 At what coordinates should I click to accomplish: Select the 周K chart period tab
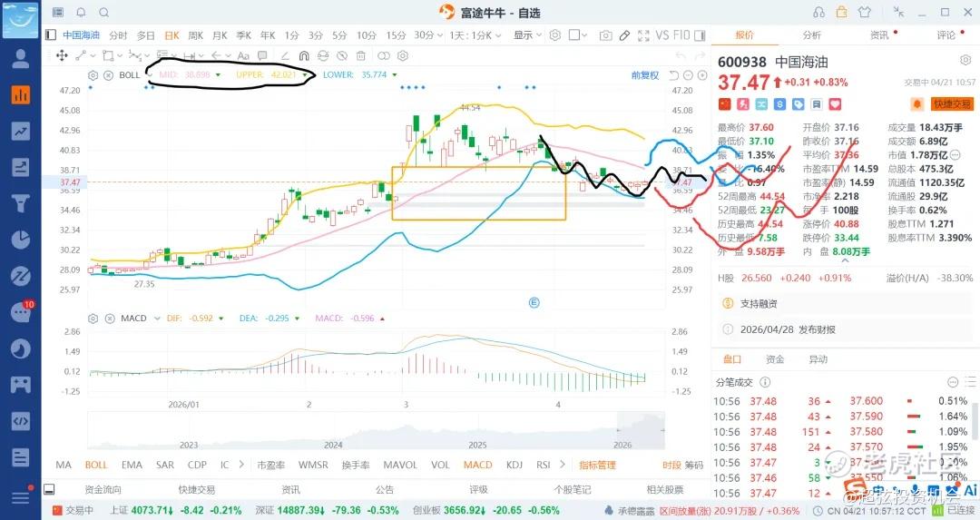195,35
